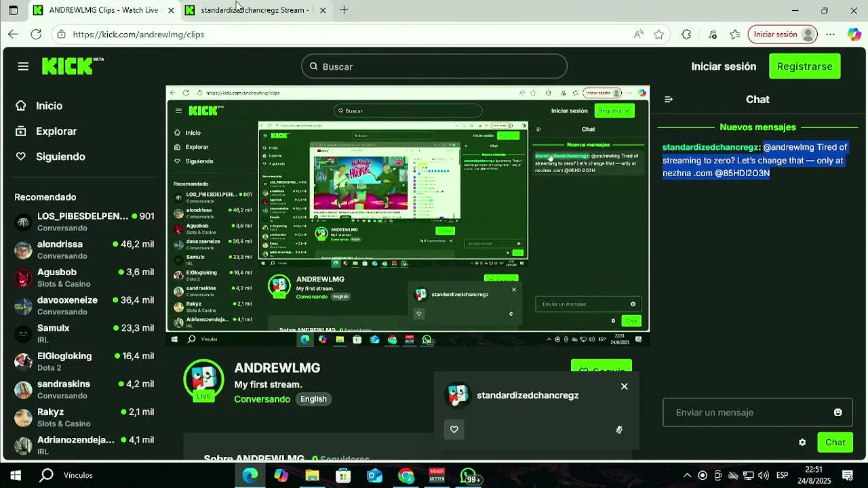
Task: Click the mute icon in user card
Action: click(x=619, y=429)
